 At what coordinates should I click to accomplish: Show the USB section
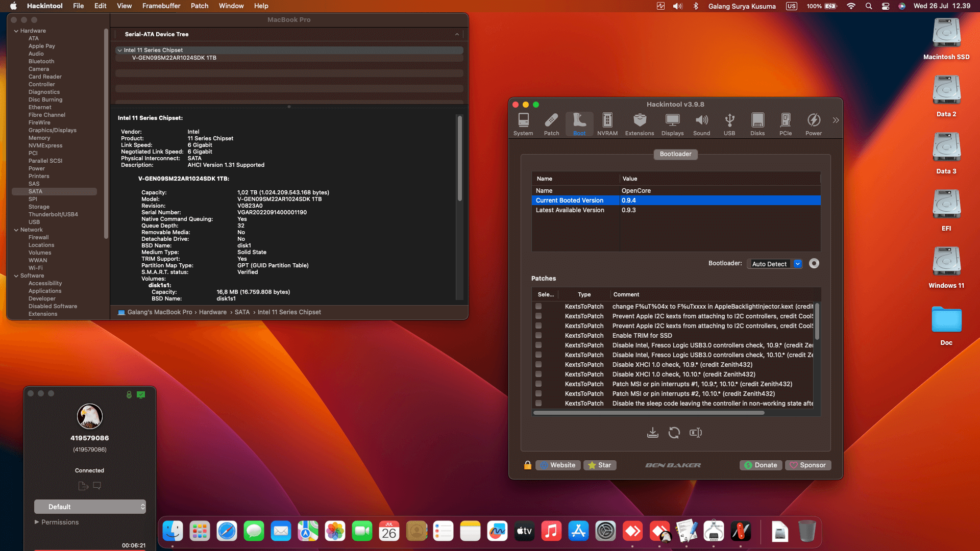click(x=729, y=124)
